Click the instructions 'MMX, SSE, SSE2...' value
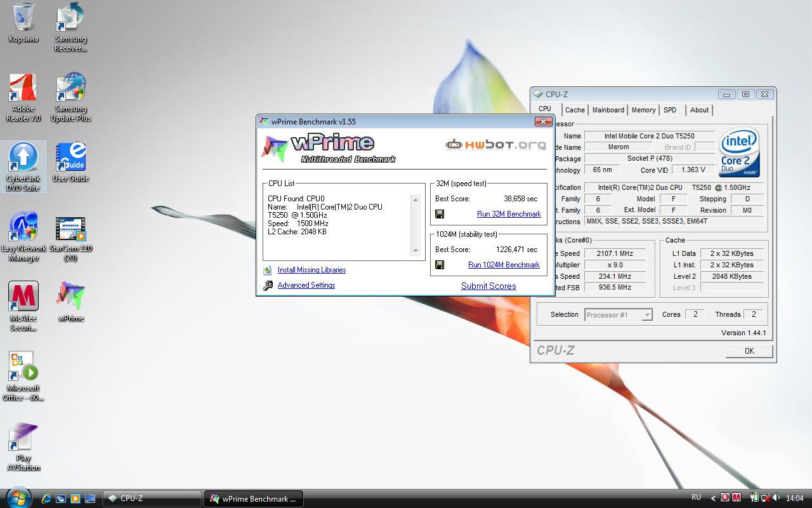This screenshot has width=812, height=508. tap(674, 222)
